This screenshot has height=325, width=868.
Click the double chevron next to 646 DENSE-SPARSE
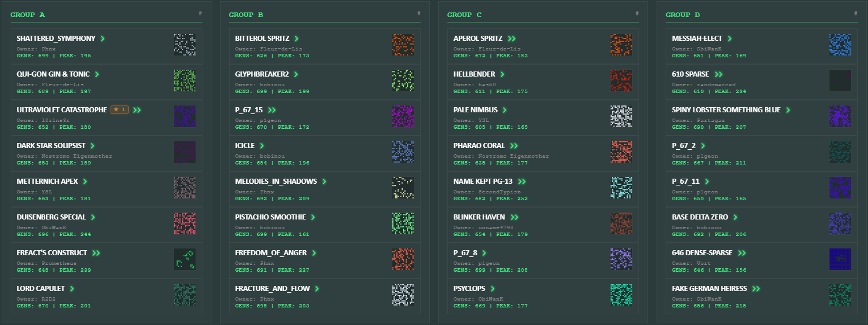[742, 253]
